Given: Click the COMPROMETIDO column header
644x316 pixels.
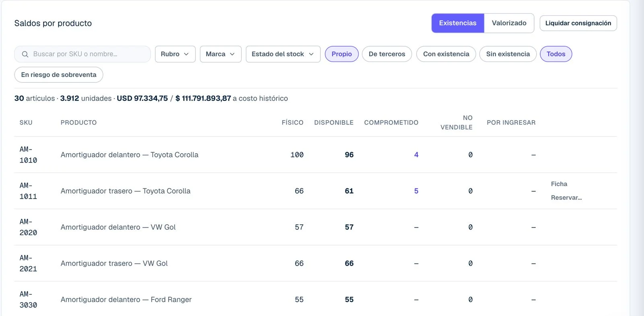Looking at the screenshot, I should (x=391, y=123).
